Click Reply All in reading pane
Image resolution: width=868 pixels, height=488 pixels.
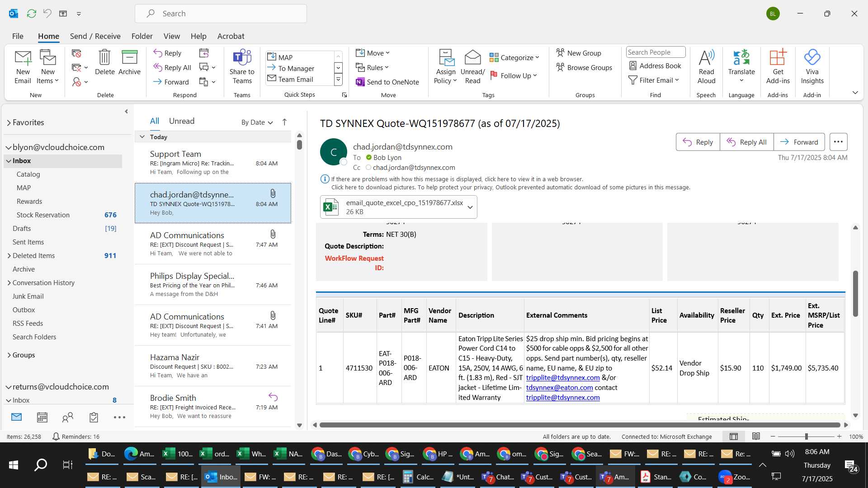(x=746, y=142)
